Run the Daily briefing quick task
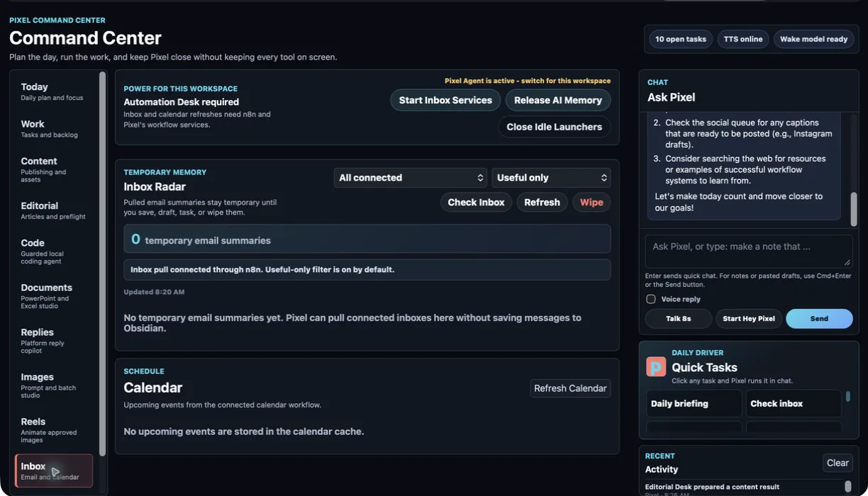The width and height of the screenshot is (868, 496). [694, 403]
